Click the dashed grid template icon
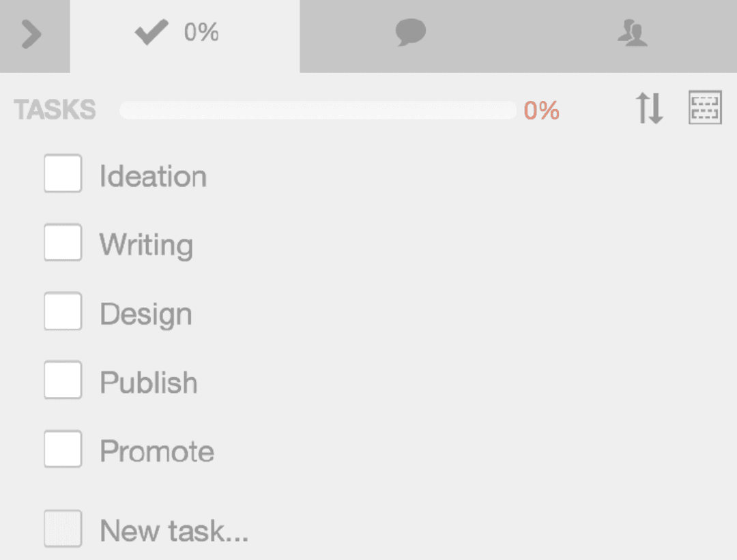 point(705,109)
